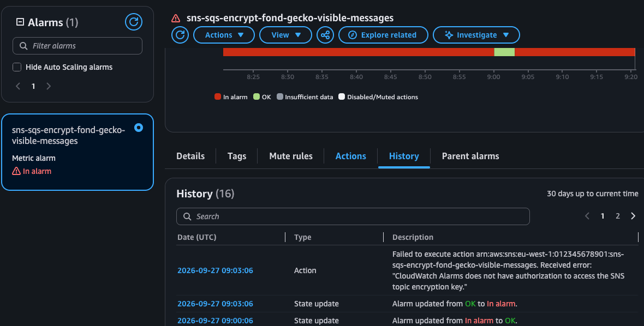Click 'Alarm updated from In alarm to OK' description

tap(455, 321)
